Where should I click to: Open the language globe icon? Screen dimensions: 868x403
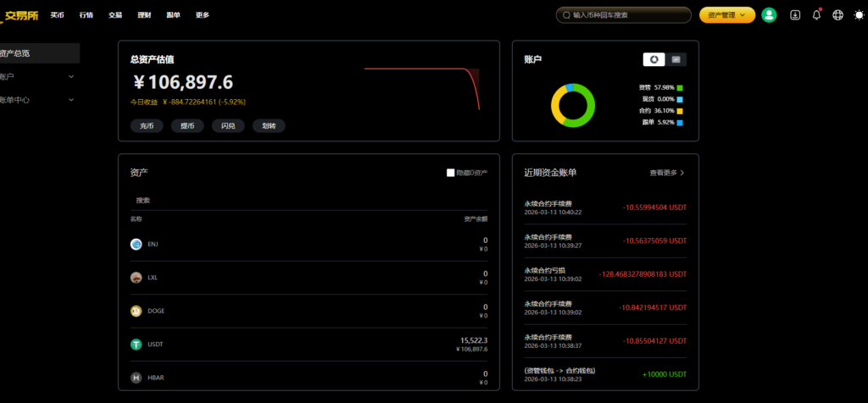[837, 15]
